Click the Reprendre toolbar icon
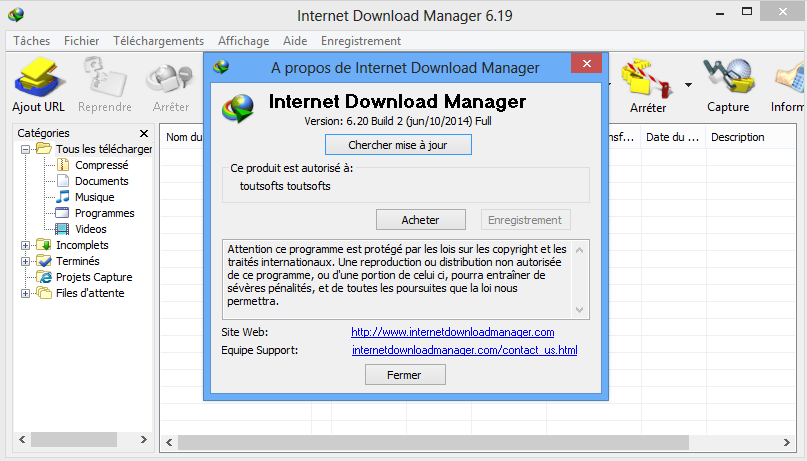Image resolution: width=807 pixels, height=461 pixels. point(105,77)
